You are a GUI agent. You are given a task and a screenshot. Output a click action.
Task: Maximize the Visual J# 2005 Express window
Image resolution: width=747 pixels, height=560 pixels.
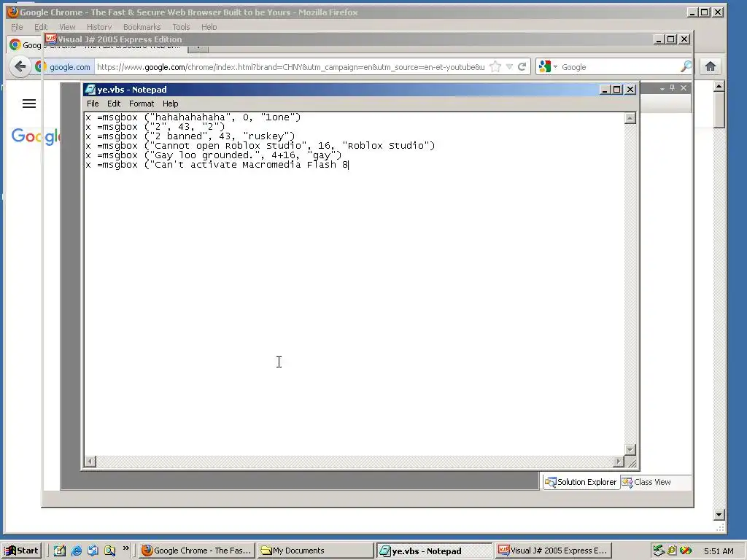[671, 39]
